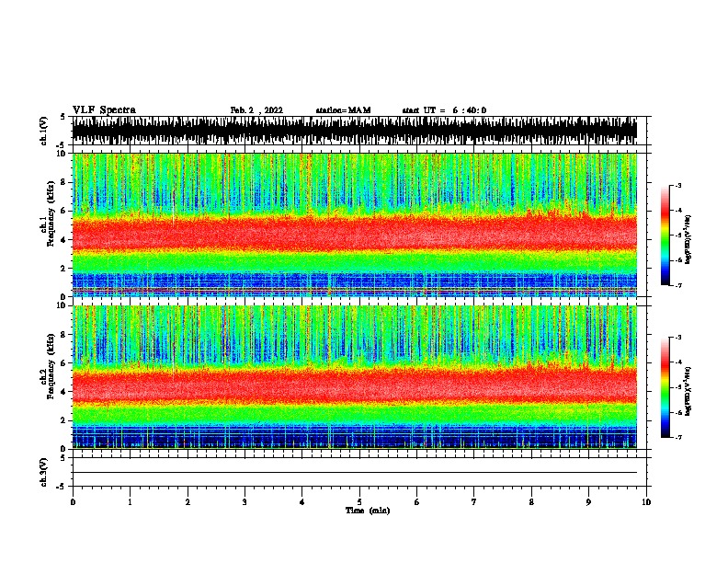The width and height of the screenshot is (728, 563).
Task: Click the "station=MAM" header label
Action: tap(343, 110)
